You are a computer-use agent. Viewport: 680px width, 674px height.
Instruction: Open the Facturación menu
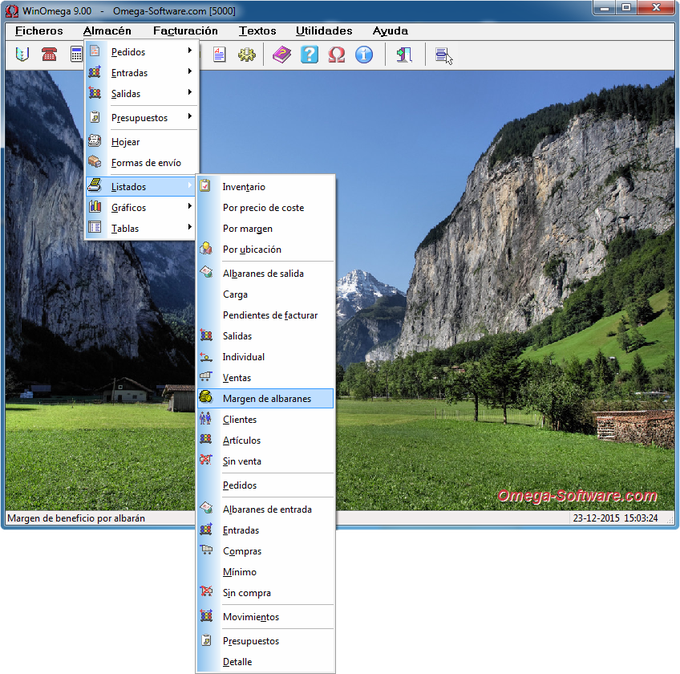click(185, 31)
